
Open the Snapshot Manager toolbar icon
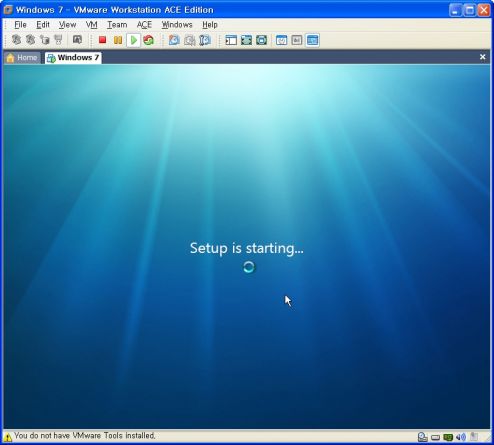click(205, 40)
